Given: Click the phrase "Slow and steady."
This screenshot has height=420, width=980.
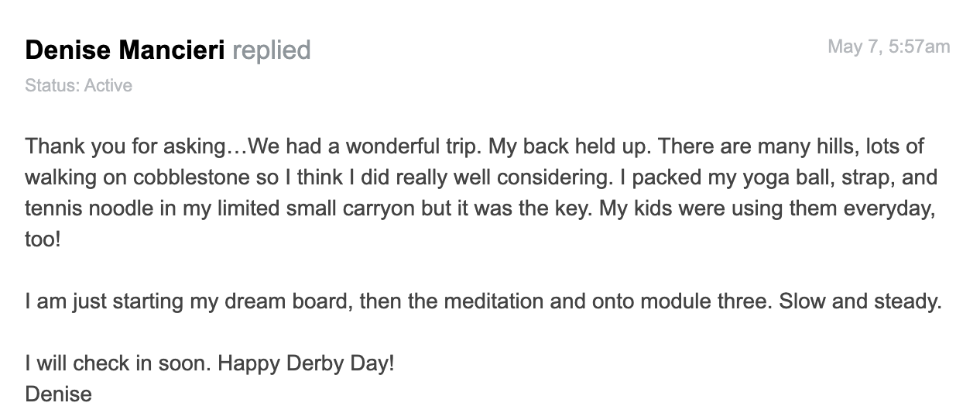Looking at the screenshot, I should click(861, 301).
